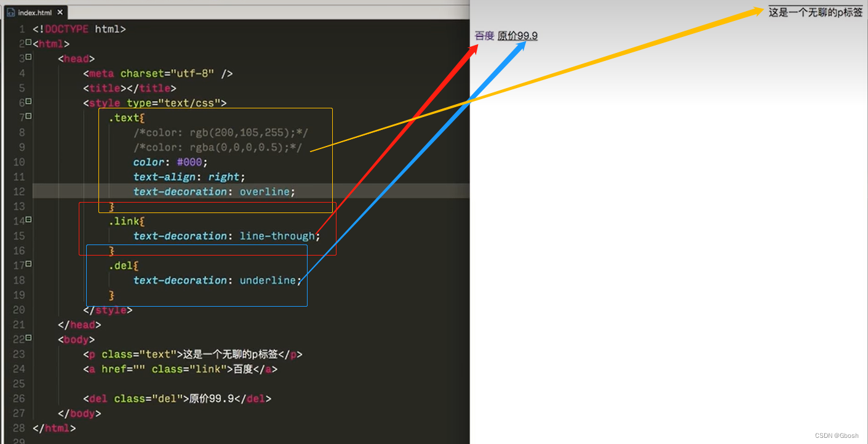Click the .link selector on line 14
Screen dimensions: 868x444
124,221
